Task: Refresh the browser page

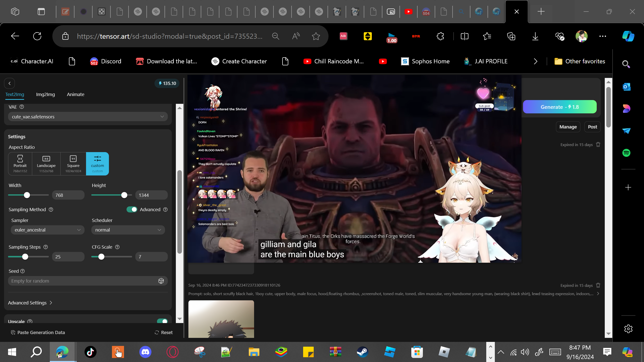Action: tap(37, 36)
